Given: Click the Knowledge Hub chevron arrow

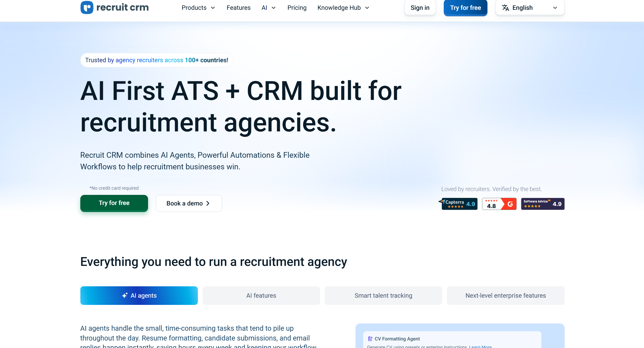Looking at the screenshot, I should [367, 8].
